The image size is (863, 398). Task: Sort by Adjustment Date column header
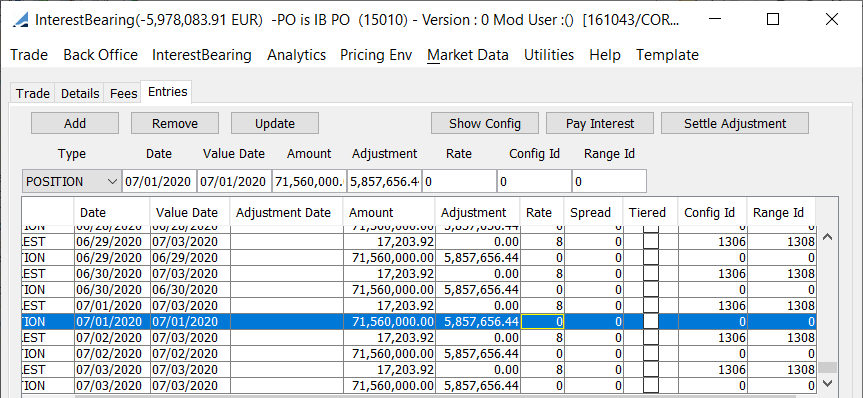pyautogui.click(x=283, y=212)
